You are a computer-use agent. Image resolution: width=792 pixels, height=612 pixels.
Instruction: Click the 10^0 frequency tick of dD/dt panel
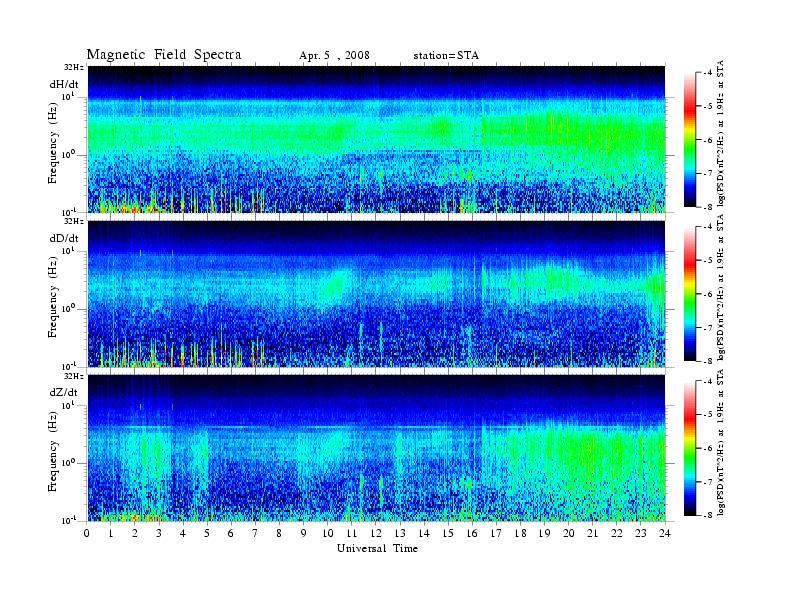click(x=68, y=309)
